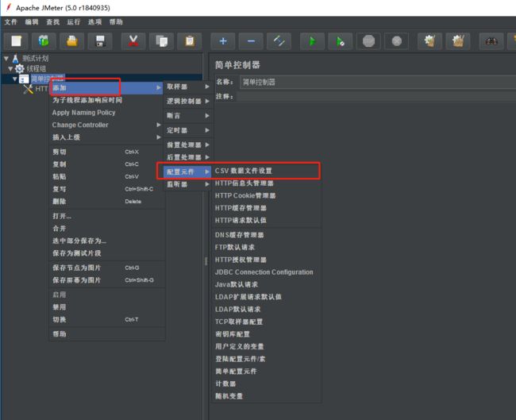Click the Toggle enable/disable arrows icon
Image resolution: width=516 pixels, height=420 pixels.
(x=279, y=41)
